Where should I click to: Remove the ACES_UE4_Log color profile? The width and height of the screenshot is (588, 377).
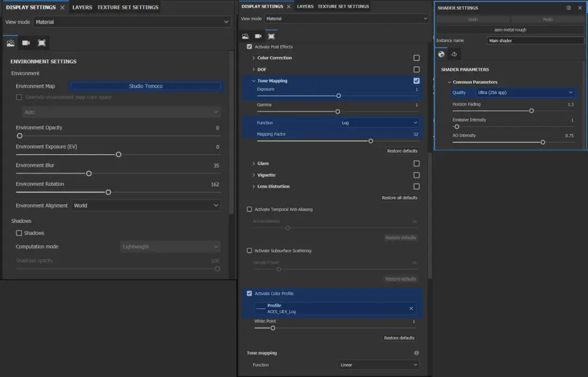[x=411, y=308]
